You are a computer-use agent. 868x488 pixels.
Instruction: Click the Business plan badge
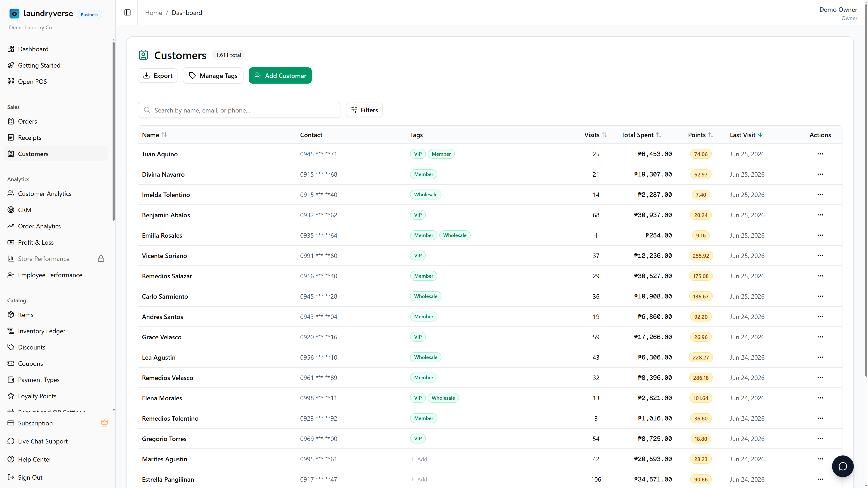click(89, 14)
